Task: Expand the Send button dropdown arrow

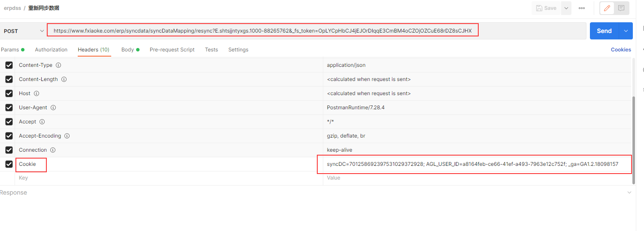Action: (x=626, y=31)
